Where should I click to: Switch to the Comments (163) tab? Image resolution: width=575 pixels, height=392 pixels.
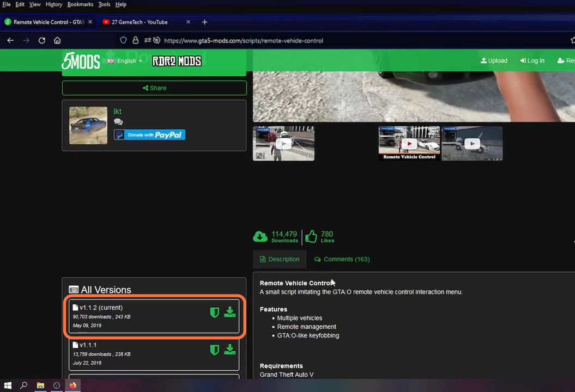(x=342, y=259)
